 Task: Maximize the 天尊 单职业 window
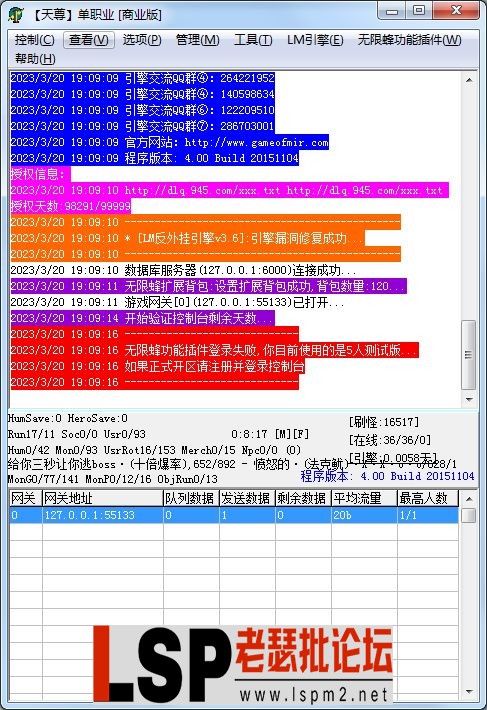pos(419,11)
